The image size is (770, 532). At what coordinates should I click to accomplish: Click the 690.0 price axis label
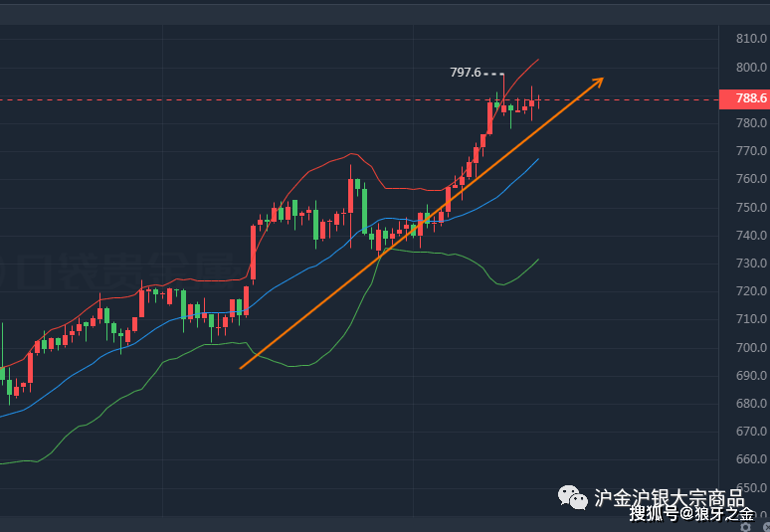(751, 376)
